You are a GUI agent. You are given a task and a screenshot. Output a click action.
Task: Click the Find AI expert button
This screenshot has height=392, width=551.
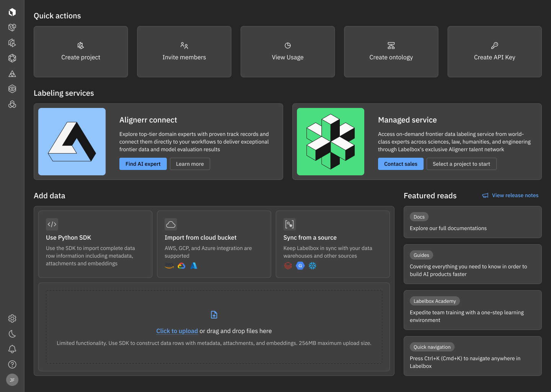[143, 164]
